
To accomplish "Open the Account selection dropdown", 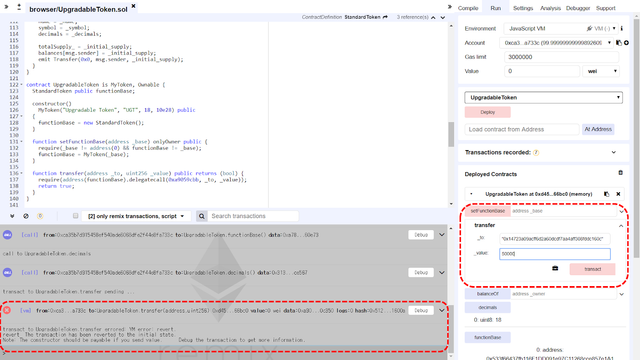I will 556,43.
